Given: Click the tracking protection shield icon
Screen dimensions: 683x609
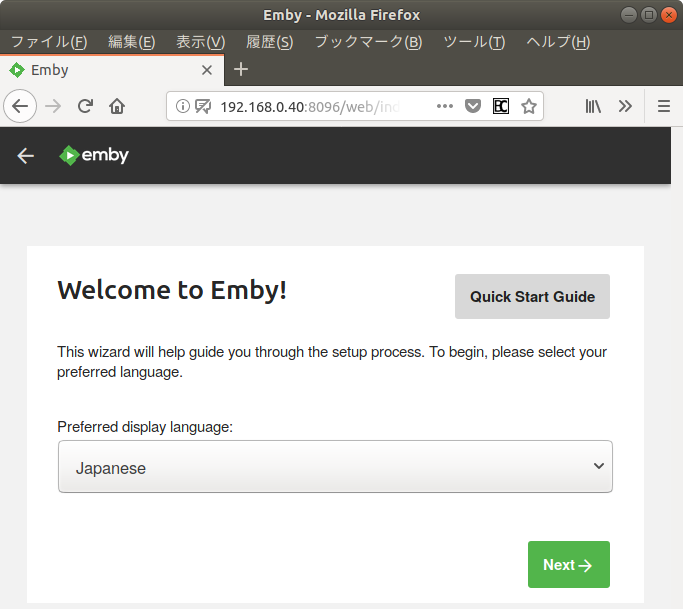Looking at the screenshot, I should pyautogui.click(x=203, y=106).
